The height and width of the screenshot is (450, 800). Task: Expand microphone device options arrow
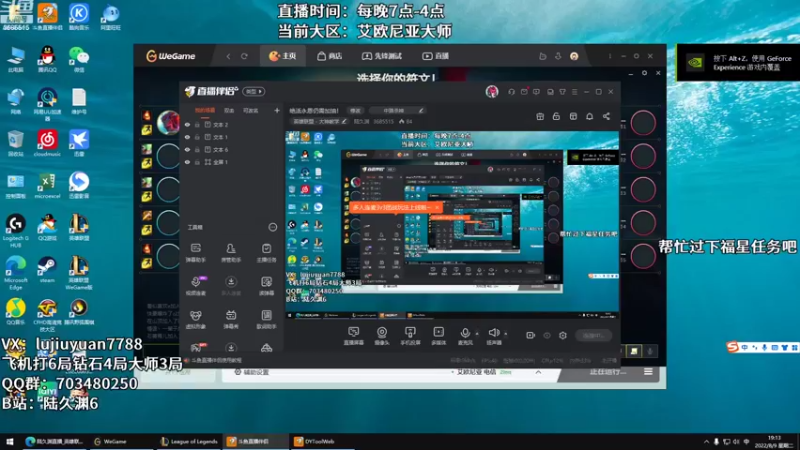click(477, 334)
